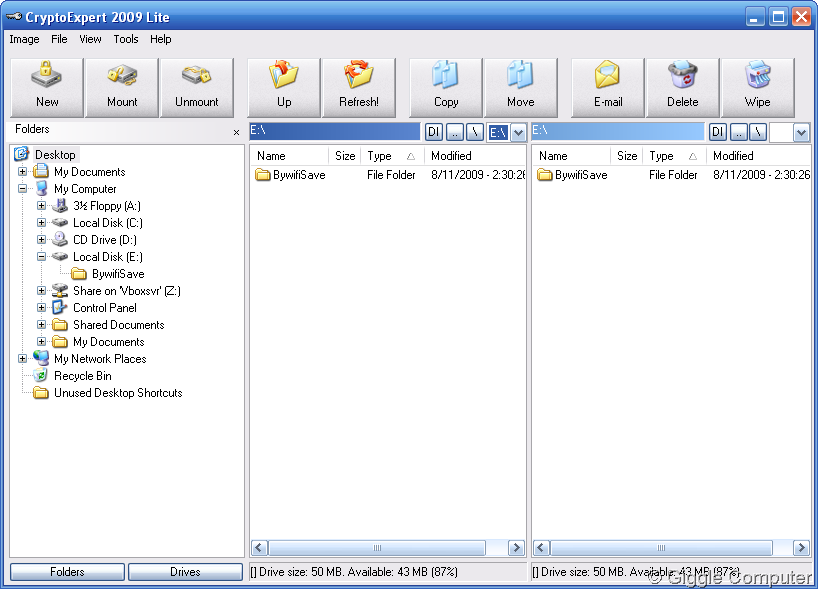Select the Share on 'Vboxsvr' (Z:) icon
Viewport: 818px width, 589px height.
[x=60, y=291]
